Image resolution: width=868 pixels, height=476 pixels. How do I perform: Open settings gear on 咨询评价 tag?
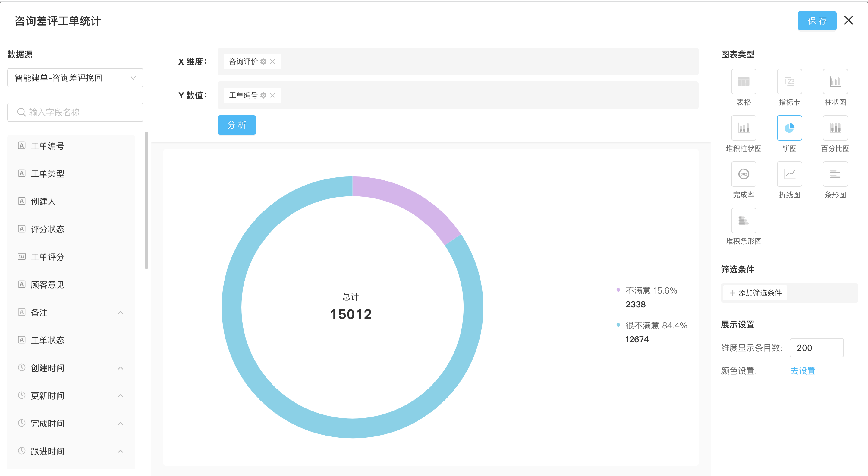[263, 62]
